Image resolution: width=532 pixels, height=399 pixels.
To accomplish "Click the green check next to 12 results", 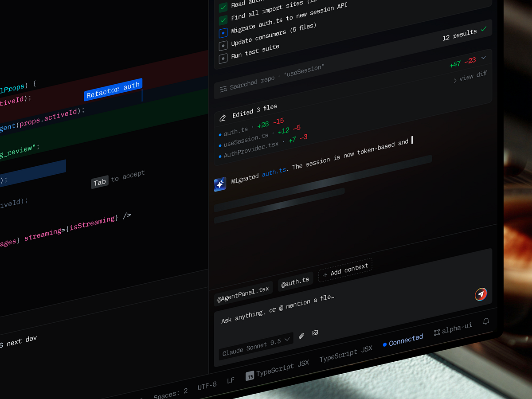I will click(x=484, y=29).
